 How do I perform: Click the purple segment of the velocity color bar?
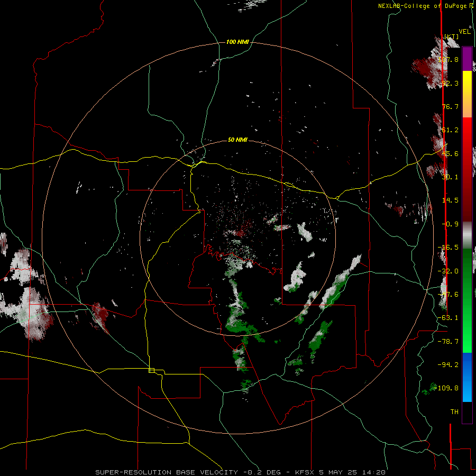(467, 59)
